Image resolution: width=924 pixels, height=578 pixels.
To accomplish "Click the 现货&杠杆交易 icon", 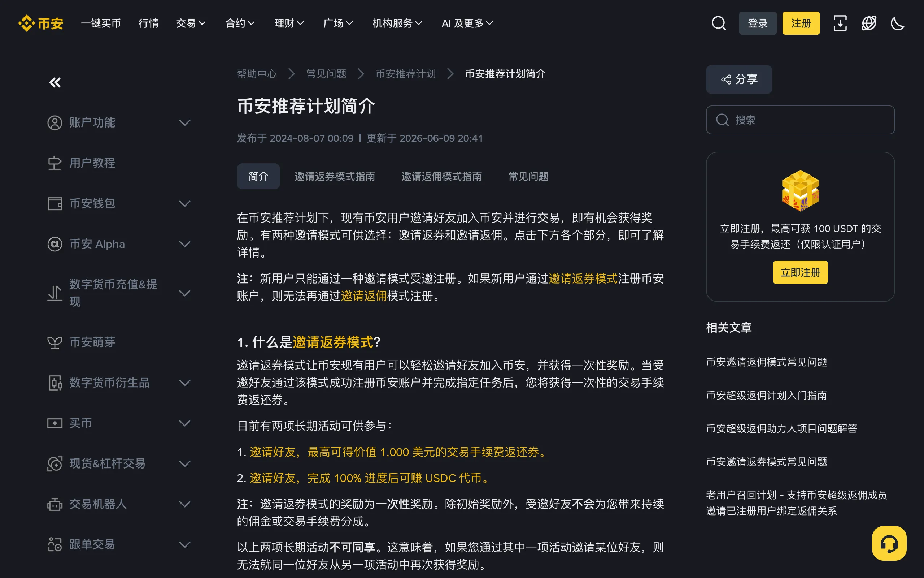I will 55,464.
